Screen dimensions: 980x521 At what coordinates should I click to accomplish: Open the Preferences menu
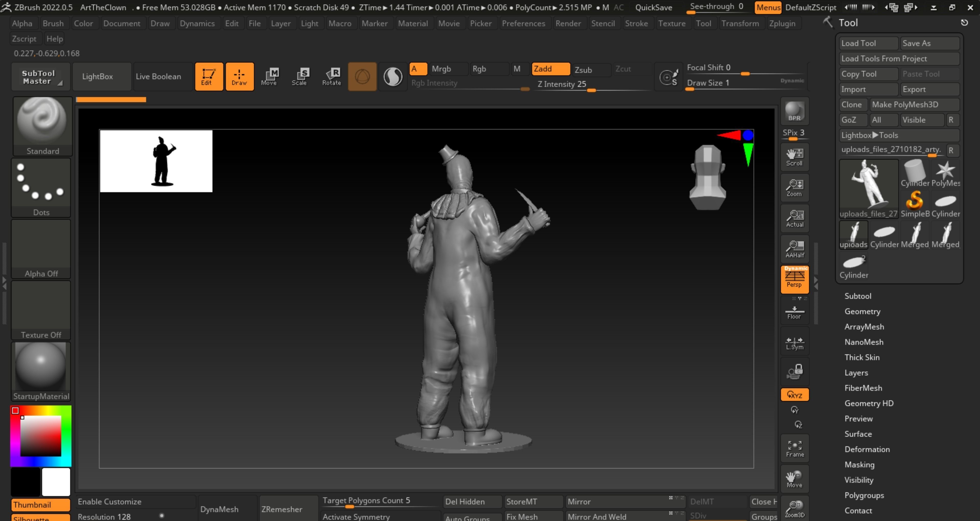(x=523, y=23)
